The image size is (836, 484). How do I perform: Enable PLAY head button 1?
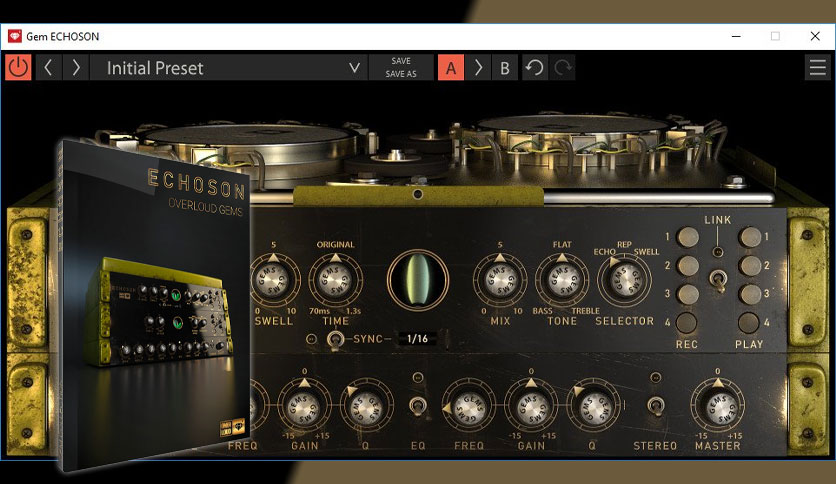click(750, 237)
